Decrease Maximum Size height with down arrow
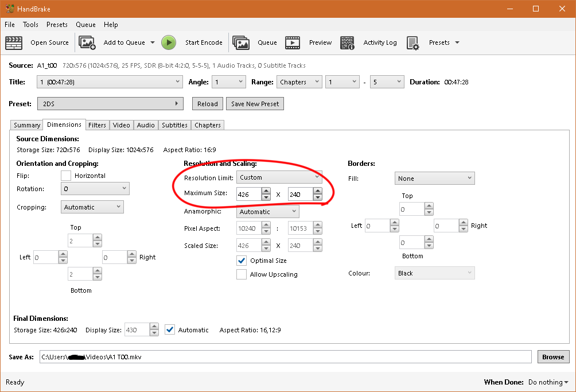The height and width of the screenshot is (392, 576). [x=318, y=197]
